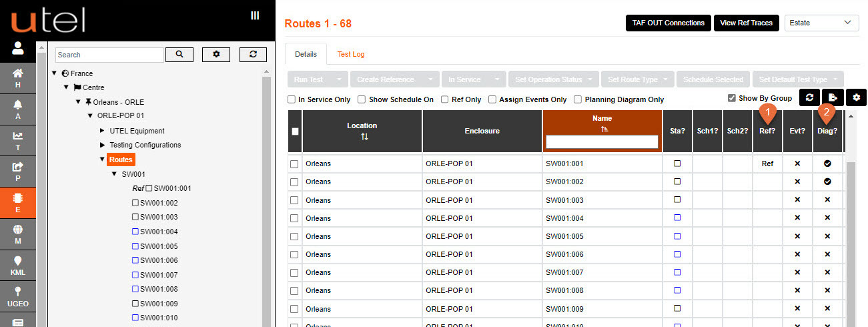Click the search magnifier button in tree panel
Image resolution: width=868 pixels, height=327 pixels.
[179, 55]
